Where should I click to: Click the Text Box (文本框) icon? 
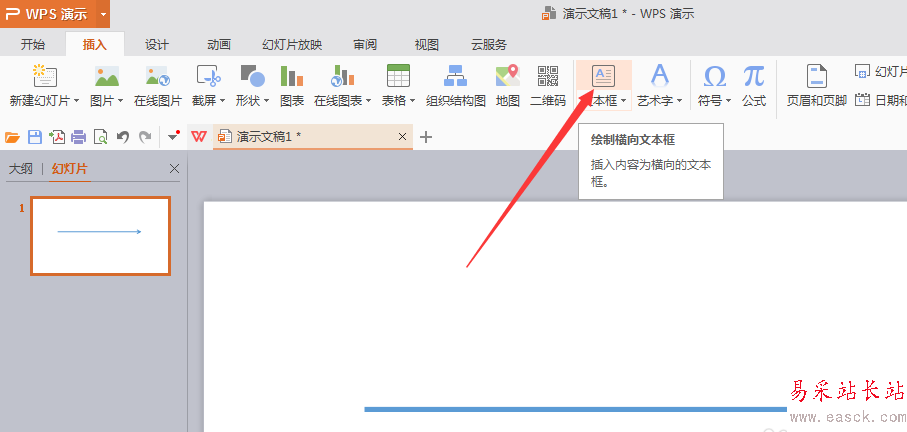coord(603,76)
